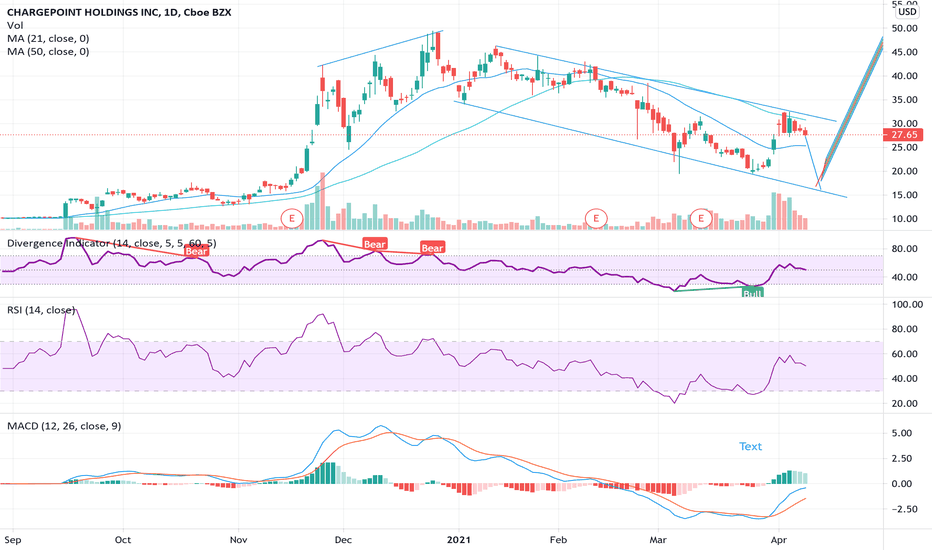Screen dimensions: 932x550
Task: Click the Feb label on time axis
Action: tap(558, 540)
